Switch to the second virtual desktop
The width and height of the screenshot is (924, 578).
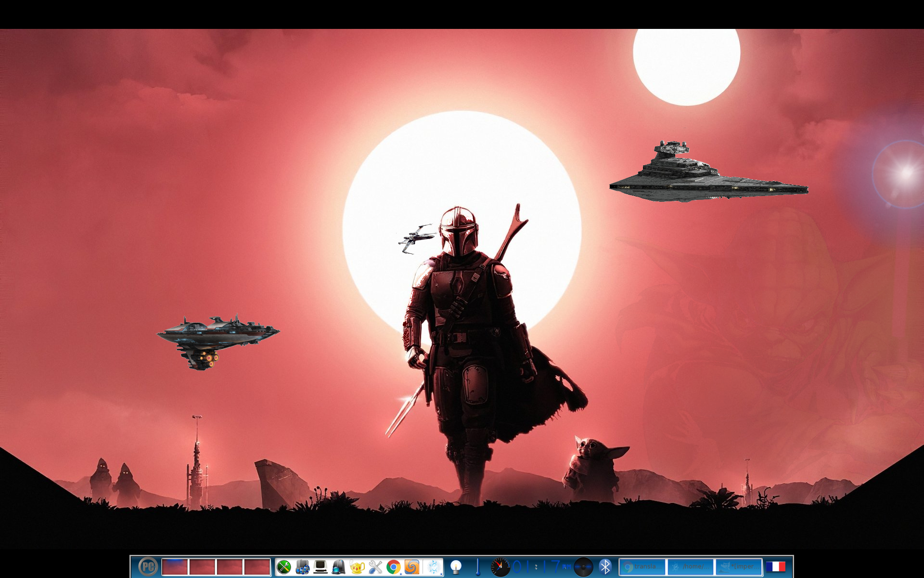(202, 567)
